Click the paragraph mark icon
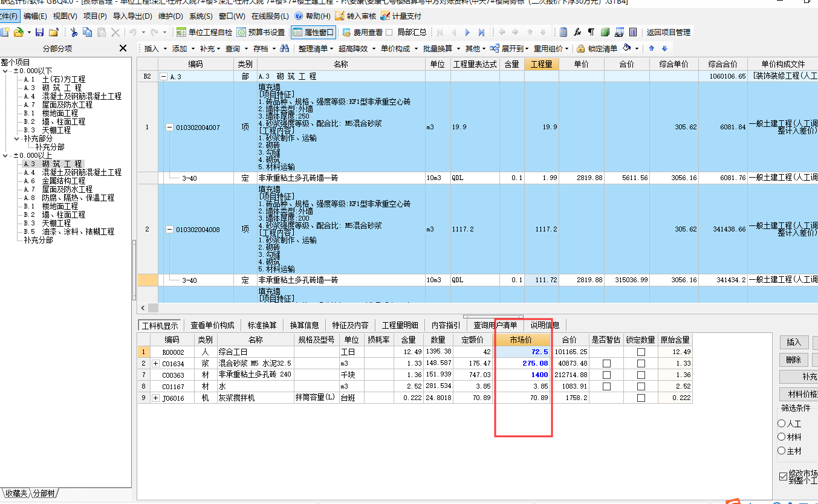Viewport: 818px width, 504px height. [x=591, y=32]
